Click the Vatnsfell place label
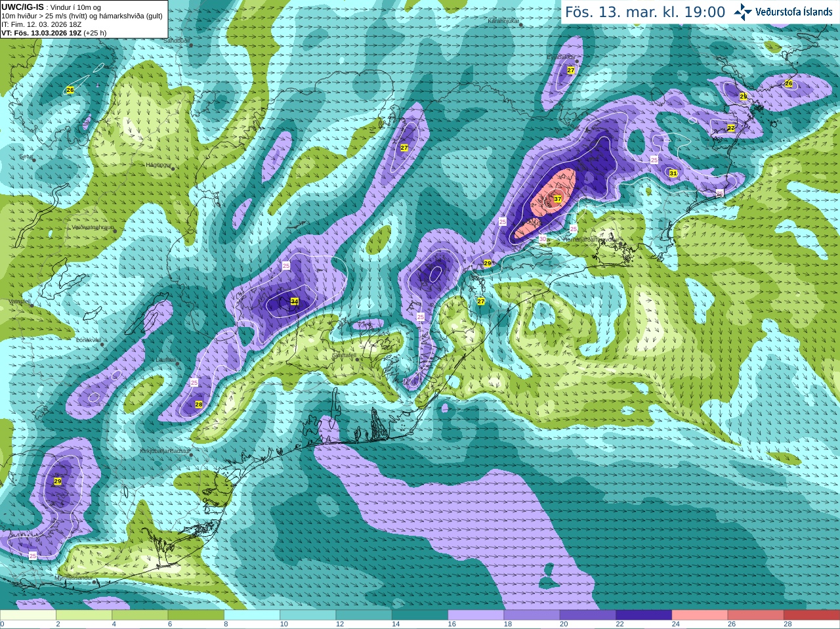Image resolution: width=840 pixels, height=629 pixels. coord(19,301)
